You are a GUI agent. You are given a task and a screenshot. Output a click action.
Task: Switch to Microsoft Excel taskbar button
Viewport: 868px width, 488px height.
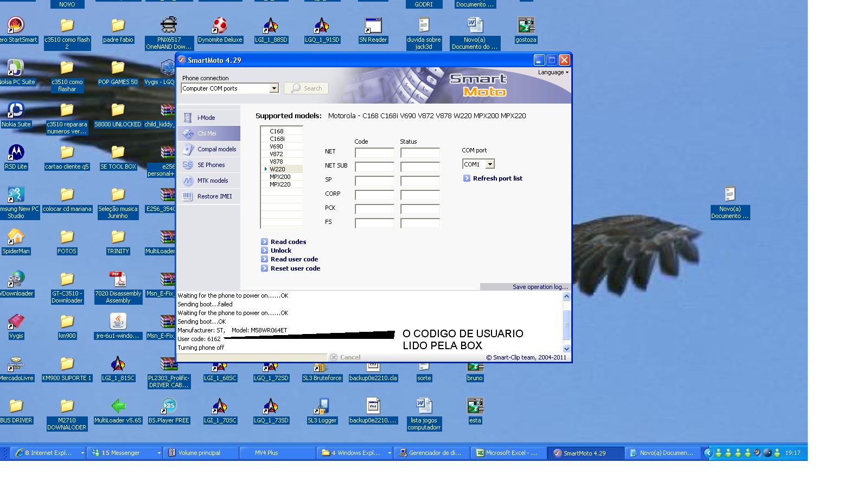(508, 453)
